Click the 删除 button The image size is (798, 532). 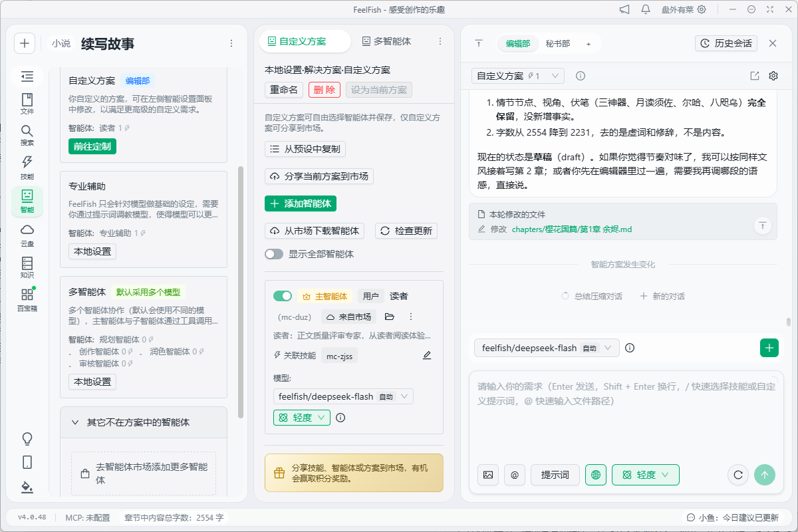325,90
